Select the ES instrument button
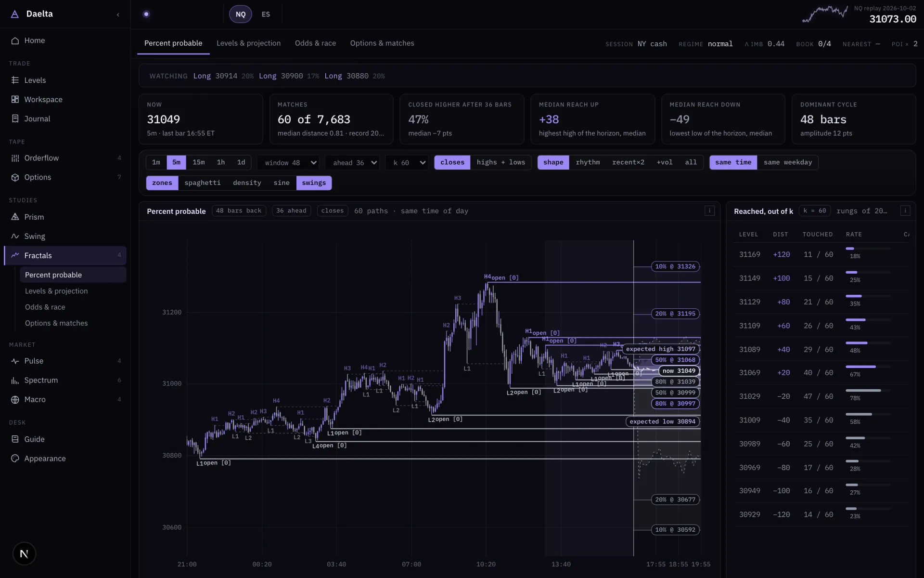 [266, 14]
